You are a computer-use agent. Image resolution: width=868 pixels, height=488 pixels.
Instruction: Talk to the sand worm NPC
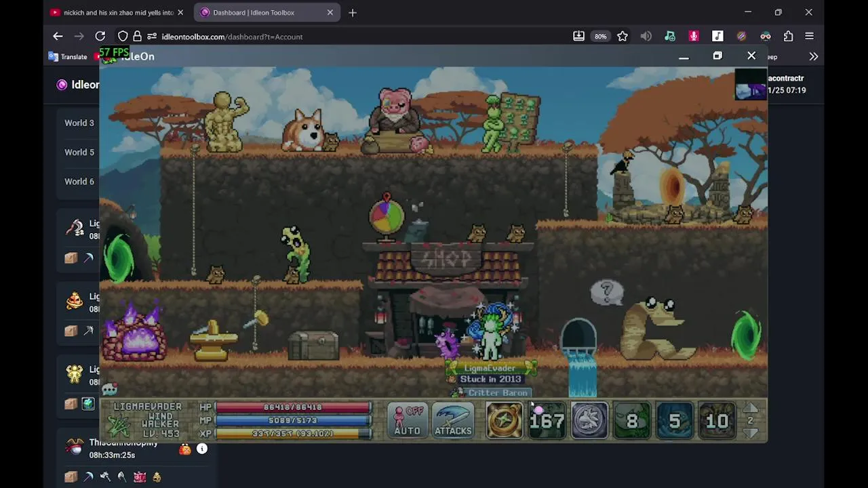pos(656,328)
